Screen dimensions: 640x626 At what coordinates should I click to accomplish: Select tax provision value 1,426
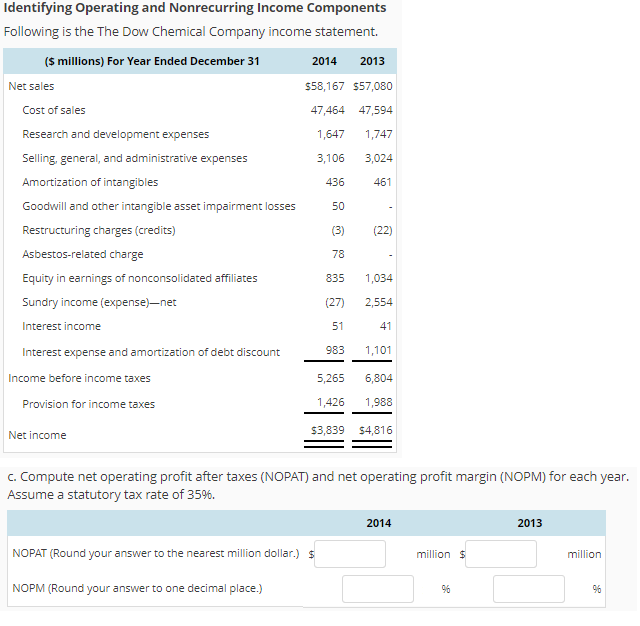point(331,403)
